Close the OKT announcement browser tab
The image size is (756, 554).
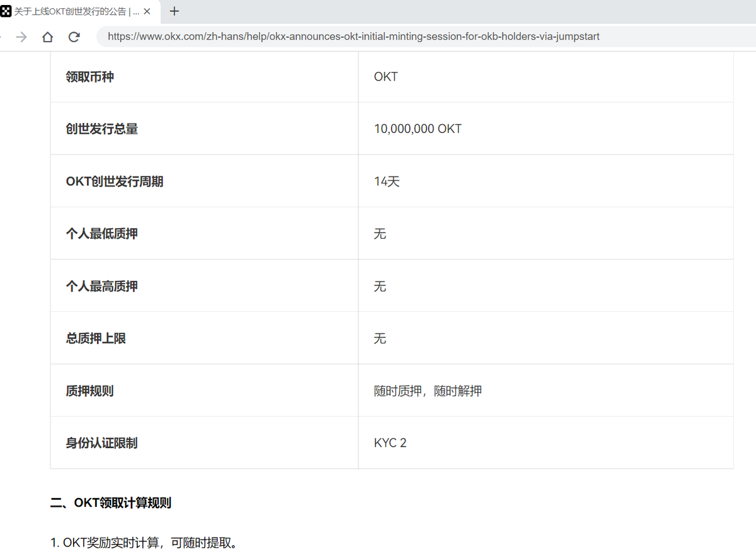(x=147, y=11)
